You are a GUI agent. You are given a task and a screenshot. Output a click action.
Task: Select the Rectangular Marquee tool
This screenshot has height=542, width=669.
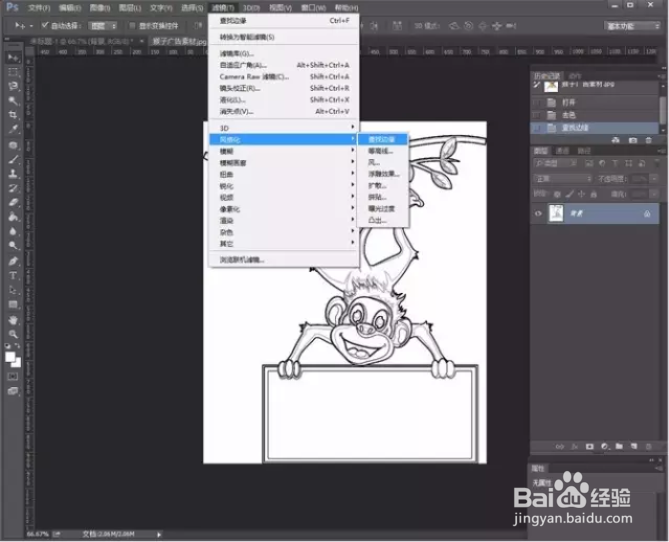pyautogui.click(x=13, y=72)
